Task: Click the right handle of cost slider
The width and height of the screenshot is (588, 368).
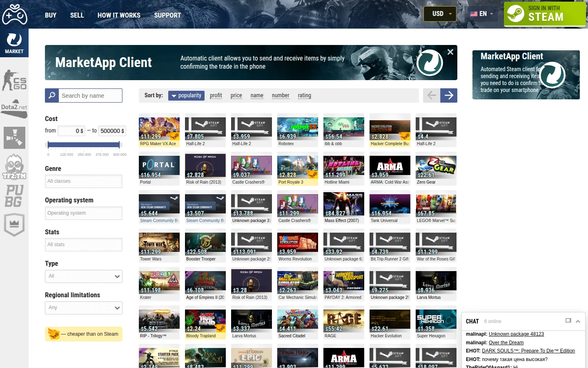Action: [x=119, y=144]
